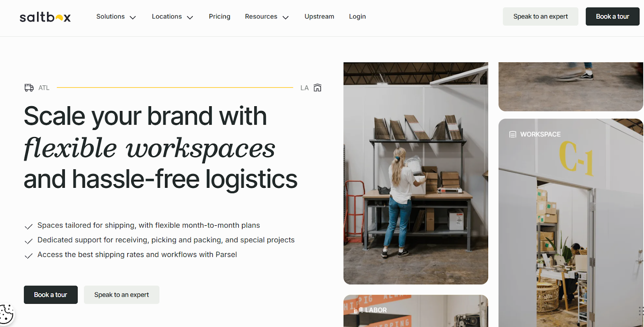The width and height of the screenshot is (644, 327).
Task: Expand the Solutions dropdown
Action: [116, 16]
